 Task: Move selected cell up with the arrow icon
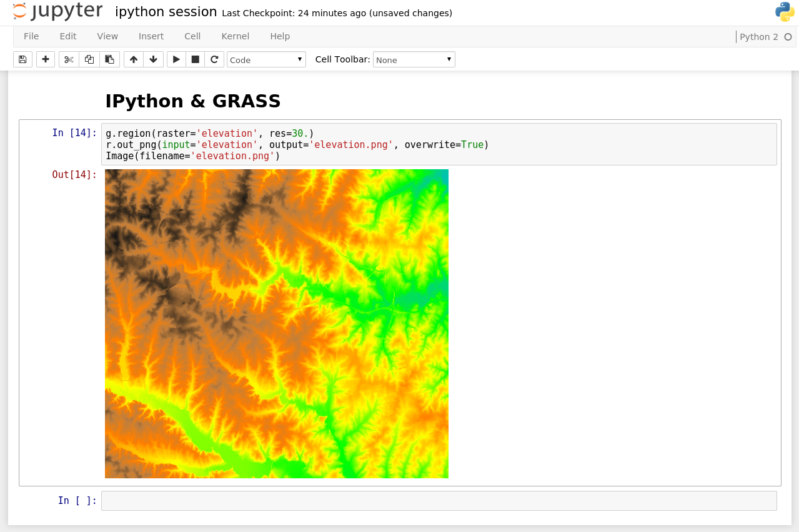pyautogui.click(x=134, y=59)
